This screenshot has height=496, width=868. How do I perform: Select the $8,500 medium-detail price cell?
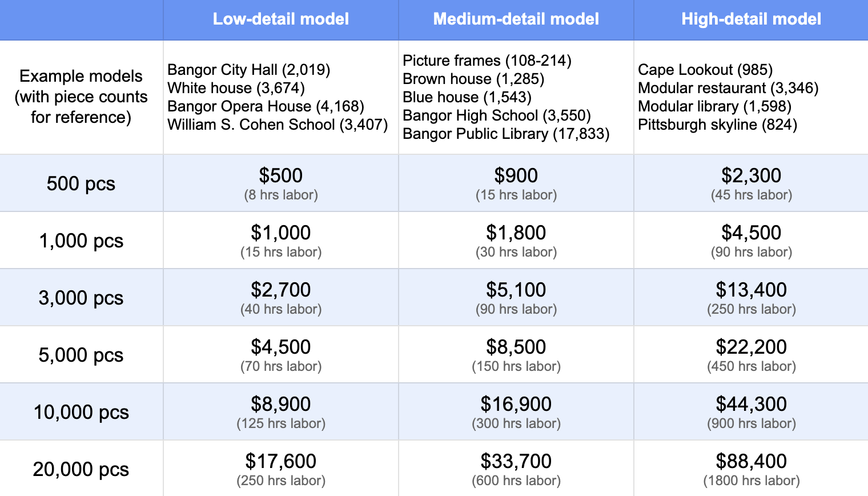pos(516,355)
